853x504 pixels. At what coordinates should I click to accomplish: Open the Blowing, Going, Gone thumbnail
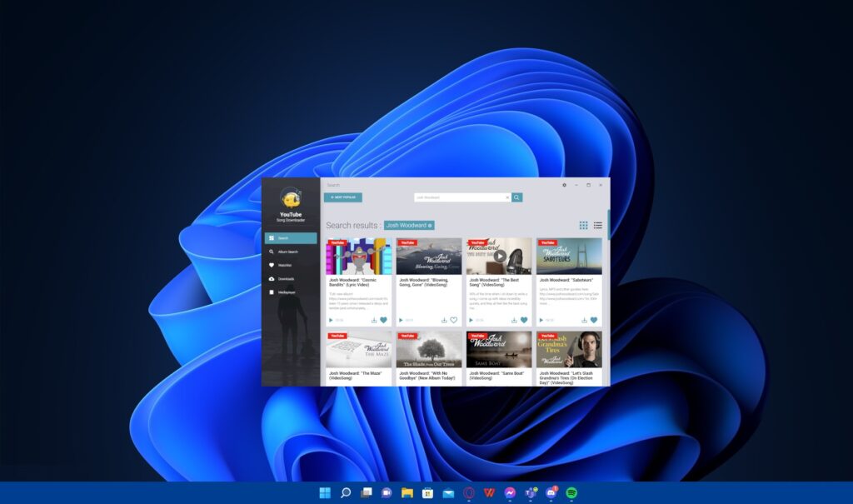pyautogui.click(x=429, y=257)
